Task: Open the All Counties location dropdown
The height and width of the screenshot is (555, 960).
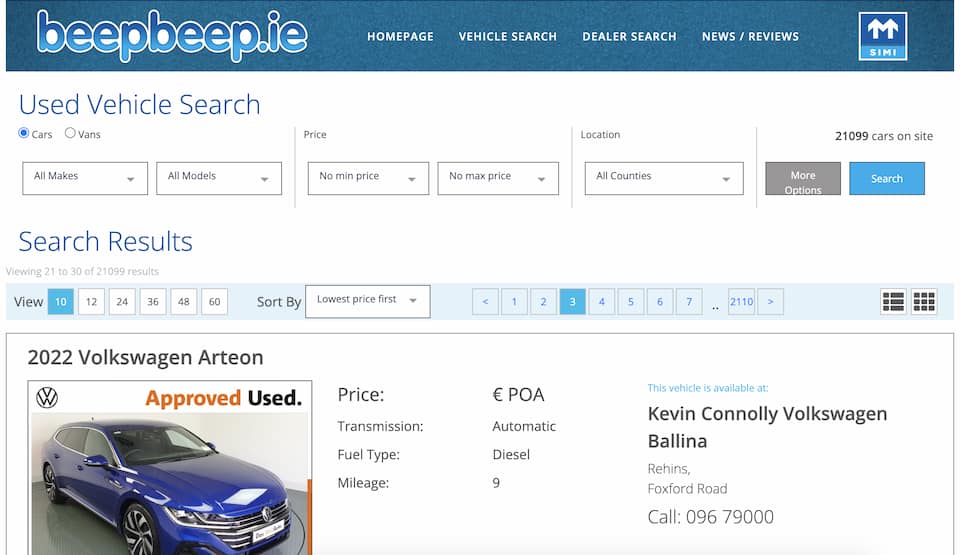Action: click(663, 178)
